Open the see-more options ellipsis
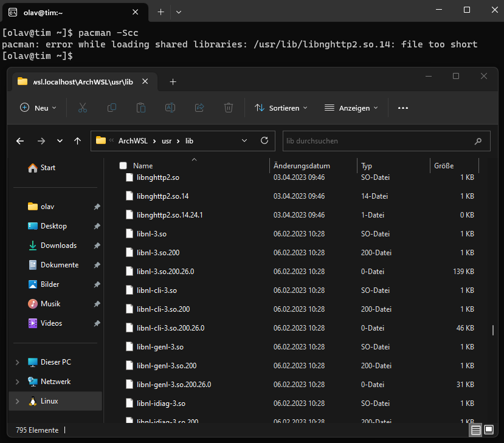Image resolution: width=504 pixels, height=443 pixels. click(x=402, y=108)
